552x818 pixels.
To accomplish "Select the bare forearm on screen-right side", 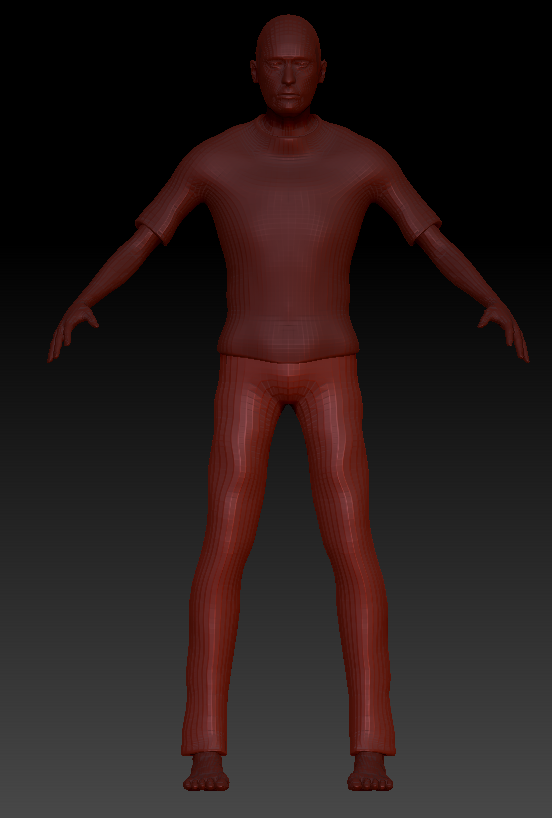I will coord(460,269).
